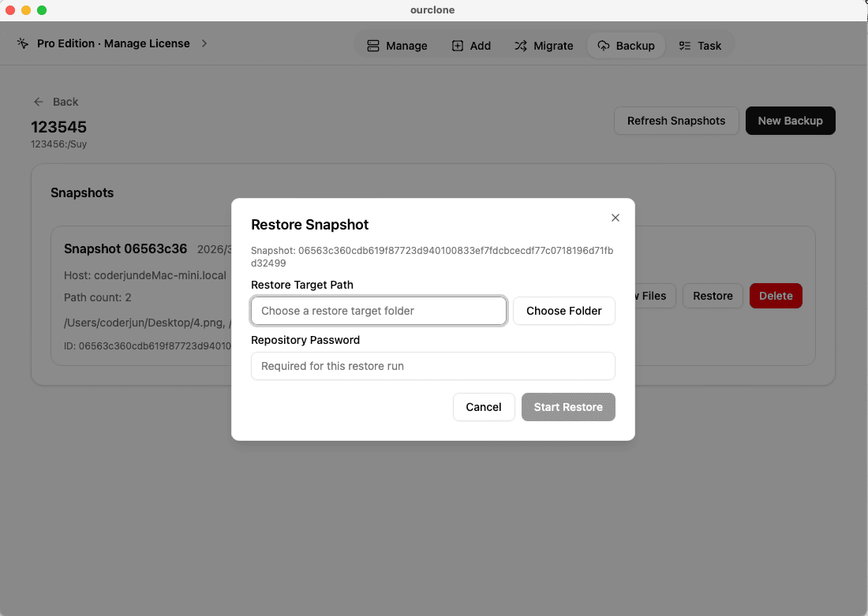Image resolution: width=868 pixels, height=616 pixels.
Task: Cancel the restore operation
Action: (x=484, y=407)
